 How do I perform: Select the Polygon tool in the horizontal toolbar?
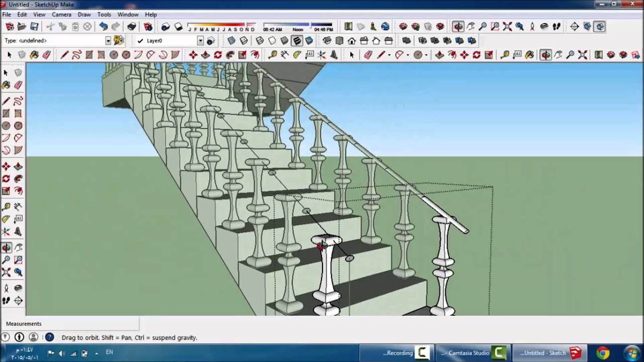[x=126, y=55]
